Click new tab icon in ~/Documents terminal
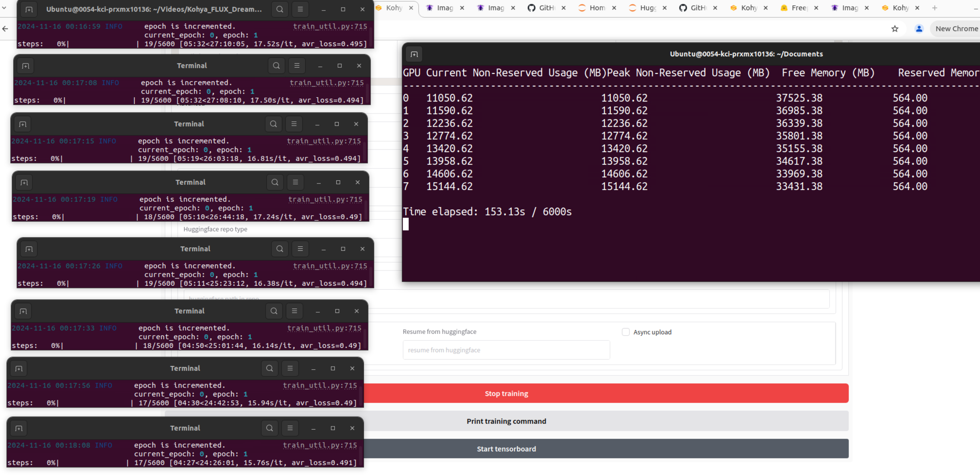Screen dimensions: 980x475 coord(414,54)
